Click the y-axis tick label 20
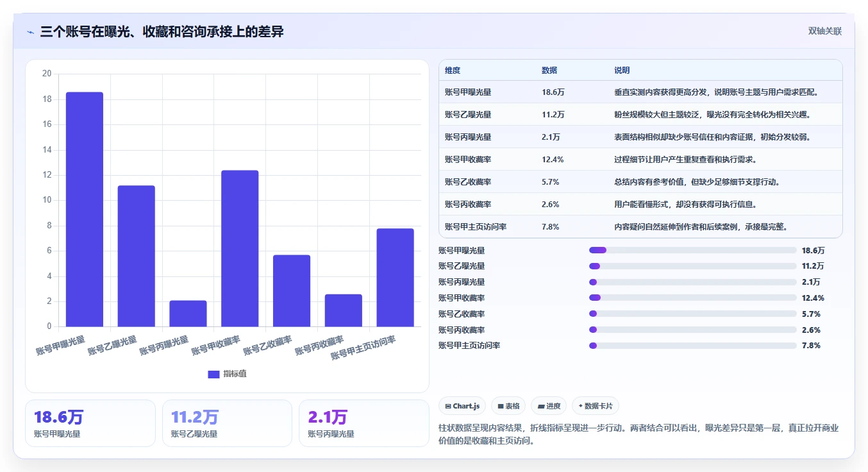 (47, 74)
